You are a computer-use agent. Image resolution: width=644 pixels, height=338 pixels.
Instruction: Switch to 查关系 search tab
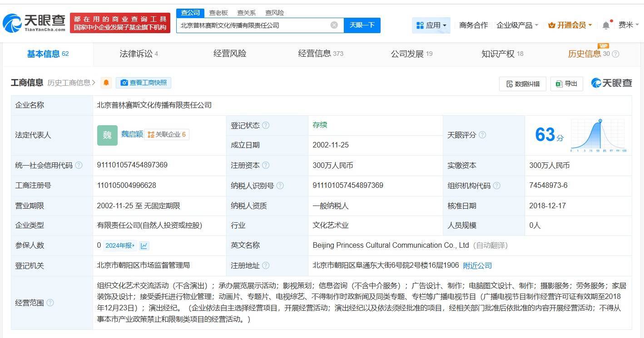247,13
